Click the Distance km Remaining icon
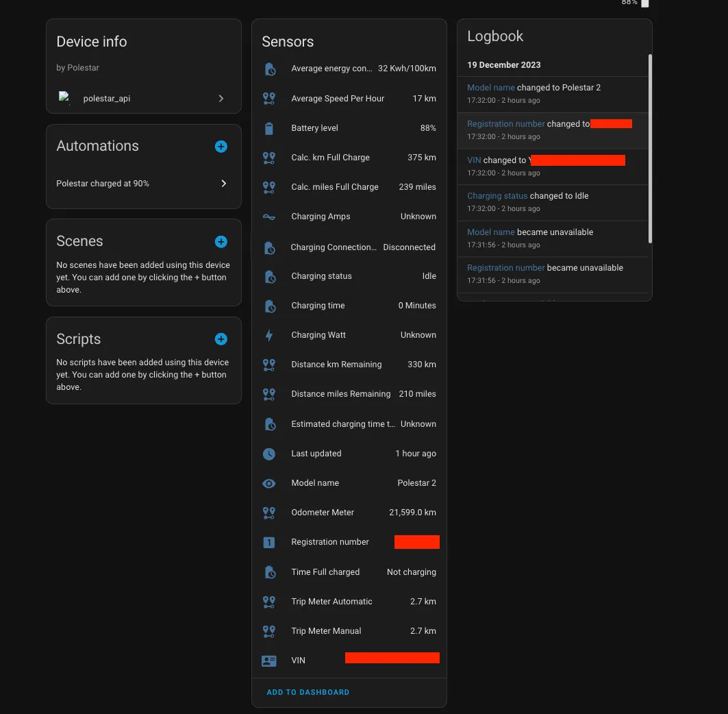This screenshot has width=728, height=714. coord(269,365)
